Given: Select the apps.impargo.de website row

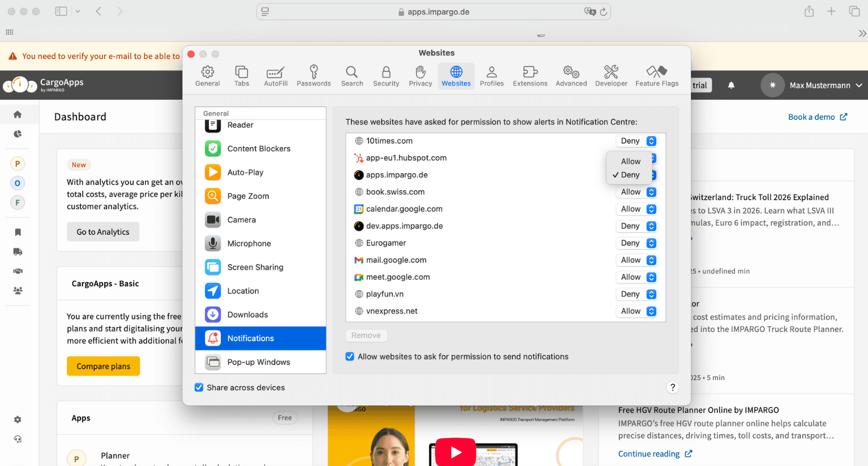Looking at the screenshot, I should pos(506,175).
